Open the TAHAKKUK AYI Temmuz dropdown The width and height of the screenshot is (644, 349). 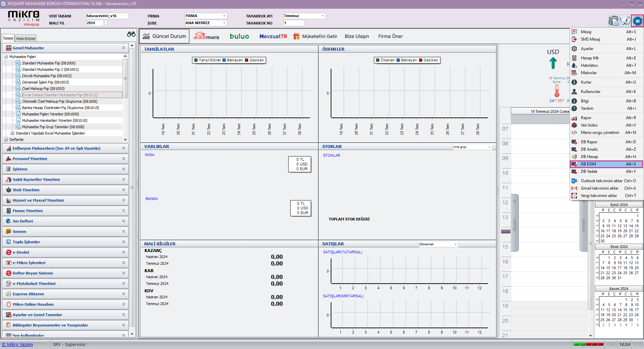point(323,16)
